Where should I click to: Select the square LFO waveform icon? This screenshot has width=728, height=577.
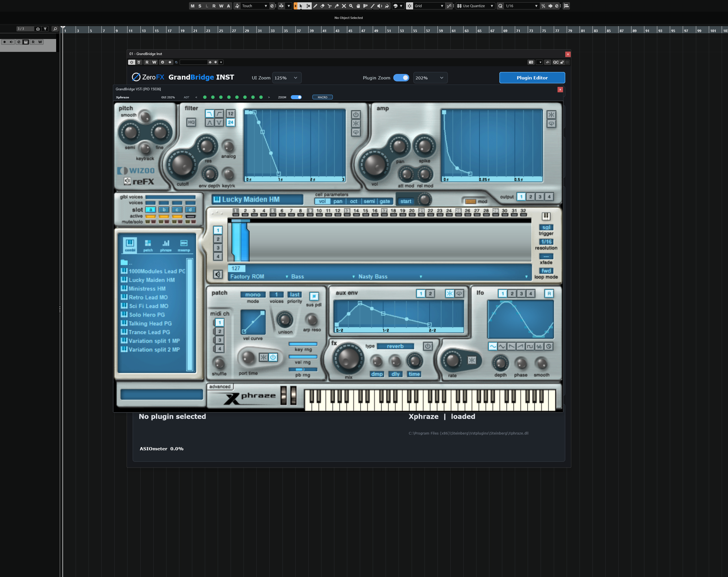pyautogui.click(x=530, y=346)
